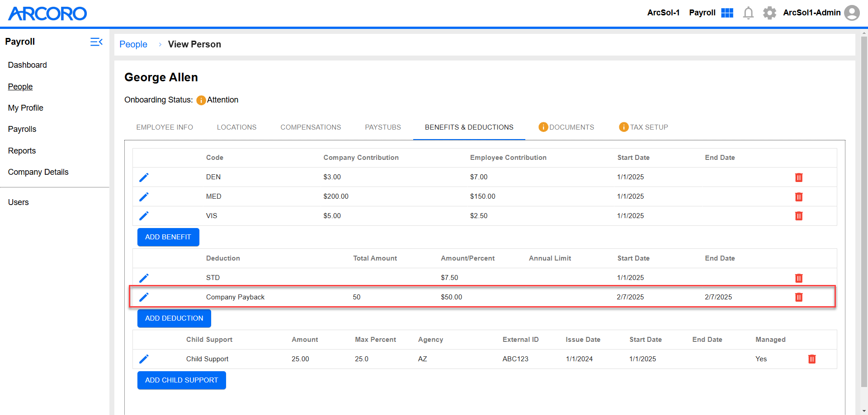Edit the MED benefit row

click(144, 197)
